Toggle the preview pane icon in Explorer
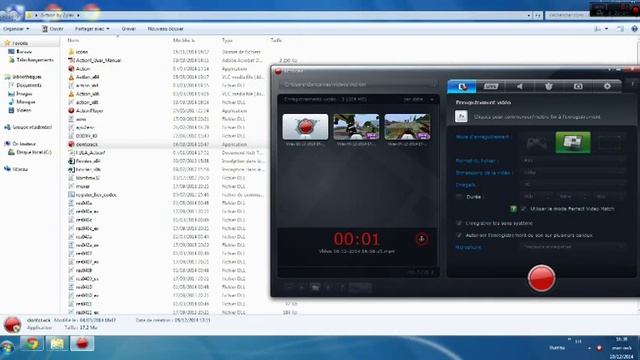Screen dimensions: 640x360 [x=620, y=29]
